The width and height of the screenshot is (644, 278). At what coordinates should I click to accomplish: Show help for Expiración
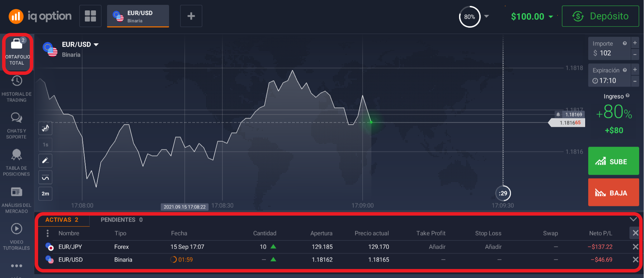[625, 70]
